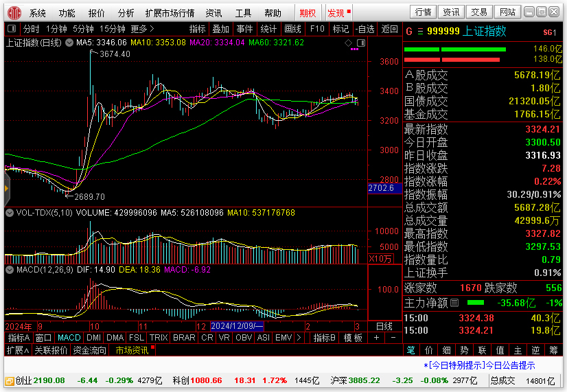Show more indicators with the > arrow after EMV

(x=299, y=338)
